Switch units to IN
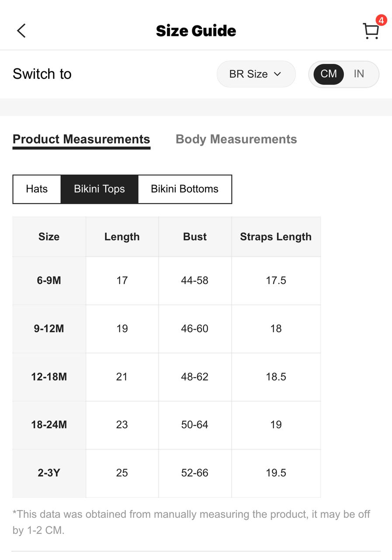The height and width of the screenshot is (560, 392). (x=359, y=74)
